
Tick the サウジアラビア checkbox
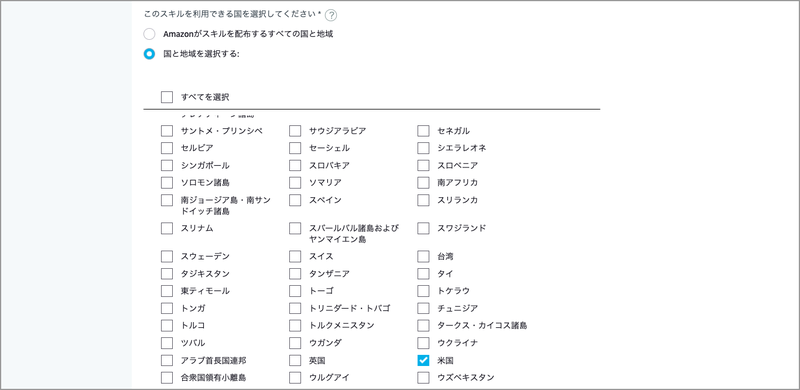click(x=295, y=131)
